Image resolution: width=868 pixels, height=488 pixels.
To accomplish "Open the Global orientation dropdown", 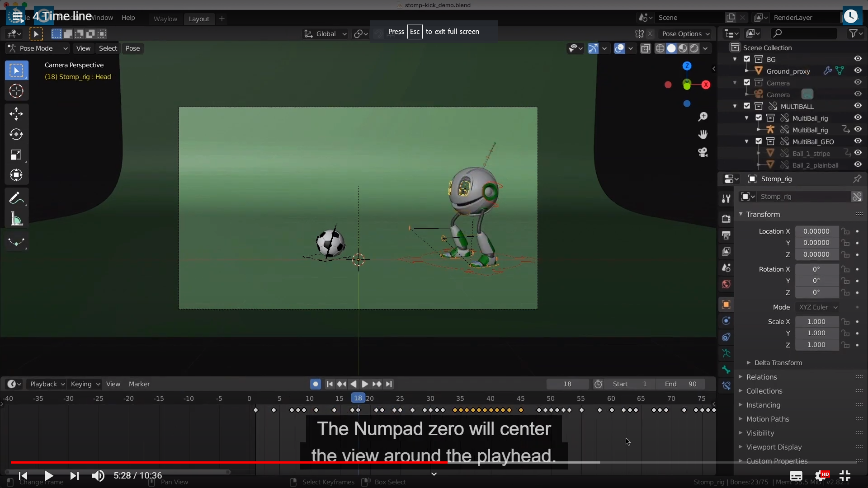I will [325, 34].
